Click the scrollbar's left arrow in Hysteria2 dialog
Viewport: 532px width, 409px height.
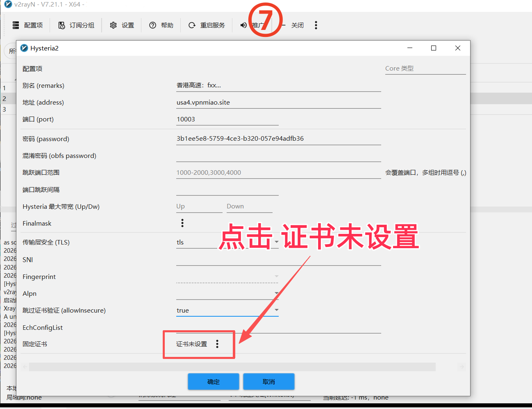click(x=25, y=367)
